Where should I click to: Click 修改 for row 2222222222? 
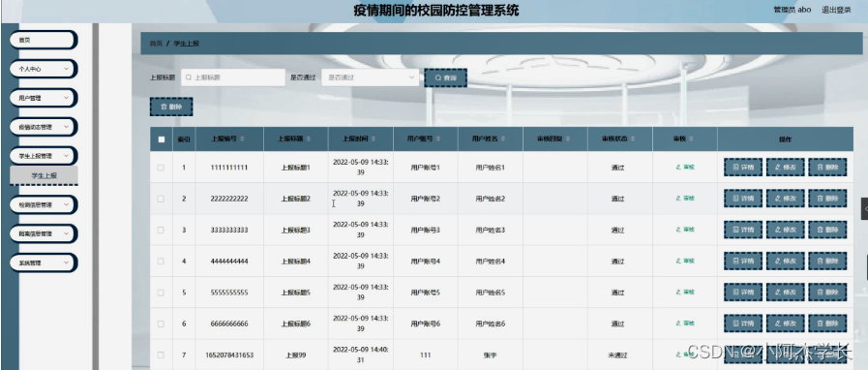coord(785,199)
